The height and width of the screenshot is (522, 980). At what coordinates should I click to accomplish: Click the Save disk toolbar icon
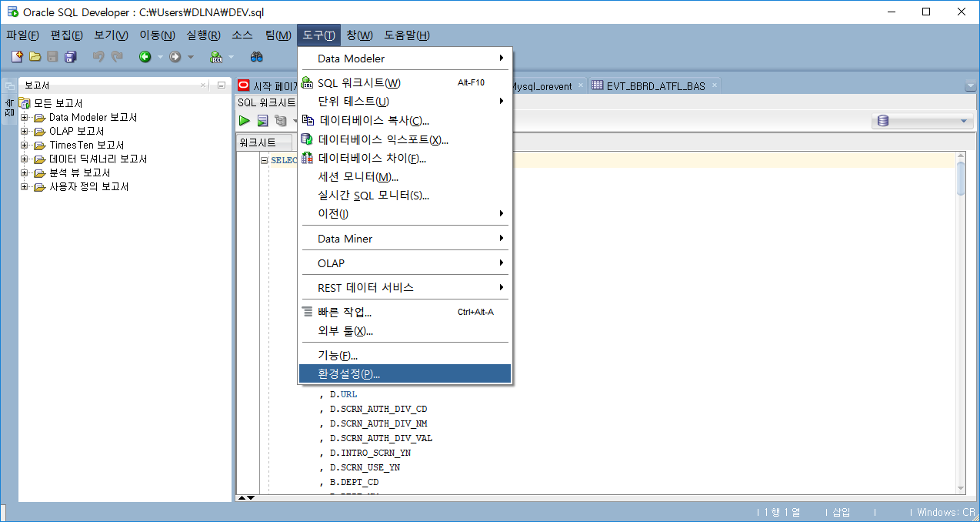[52, 56]
